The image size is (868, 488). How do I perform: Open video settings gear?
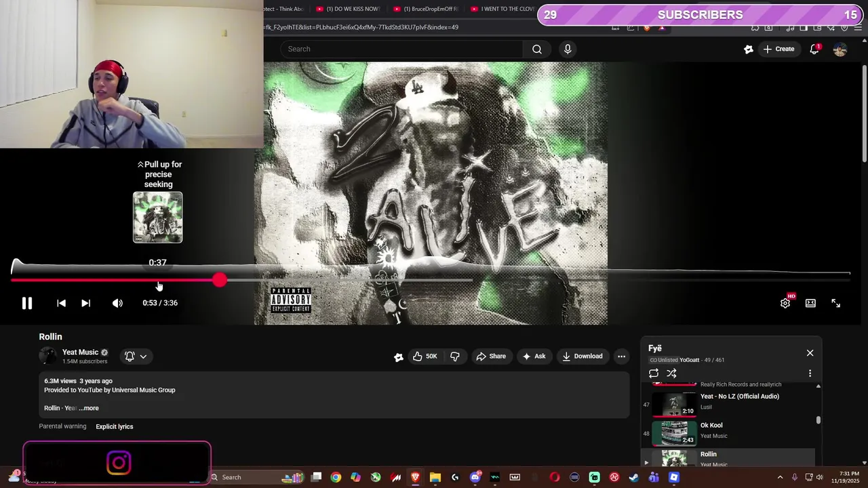point(785,303)
